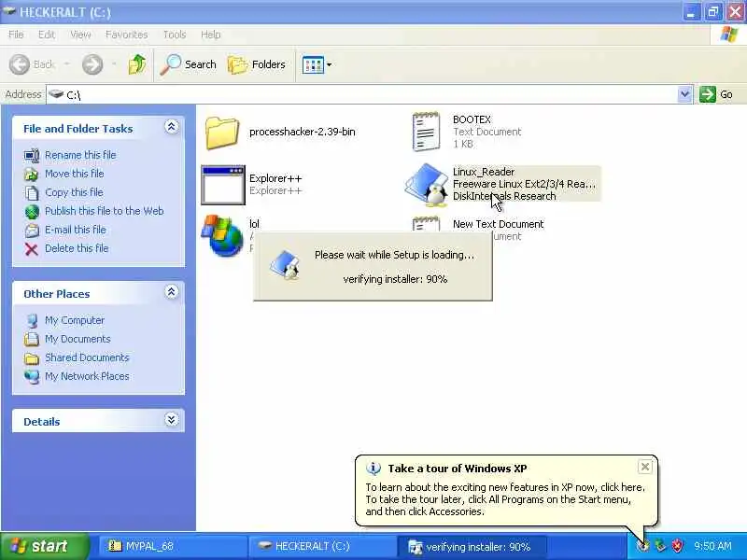Open Shared Documents in Other Places
The width and height of the screenshot is (747, 560).
pyautogui.click(x=87, y=357)
